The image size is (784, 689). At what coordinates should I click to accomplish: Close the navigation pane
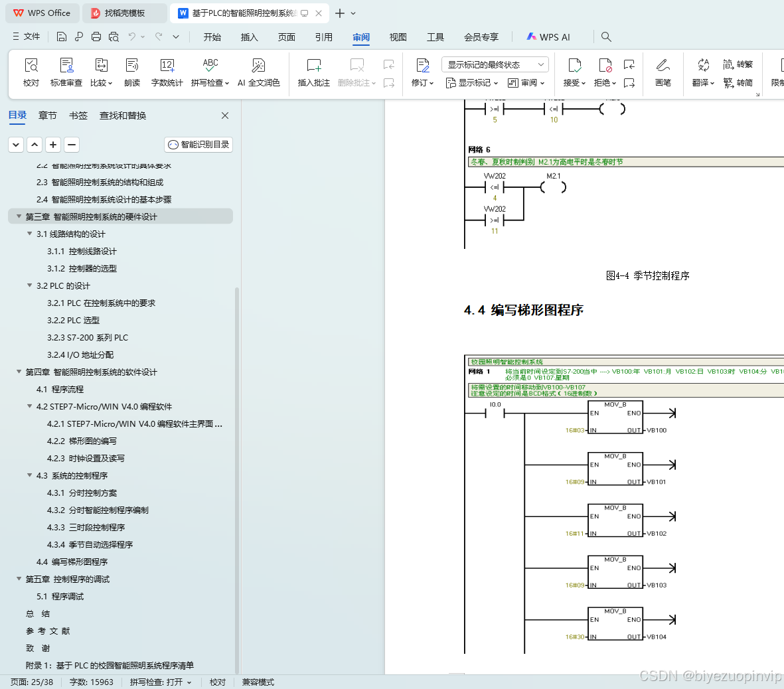point(225,115)
